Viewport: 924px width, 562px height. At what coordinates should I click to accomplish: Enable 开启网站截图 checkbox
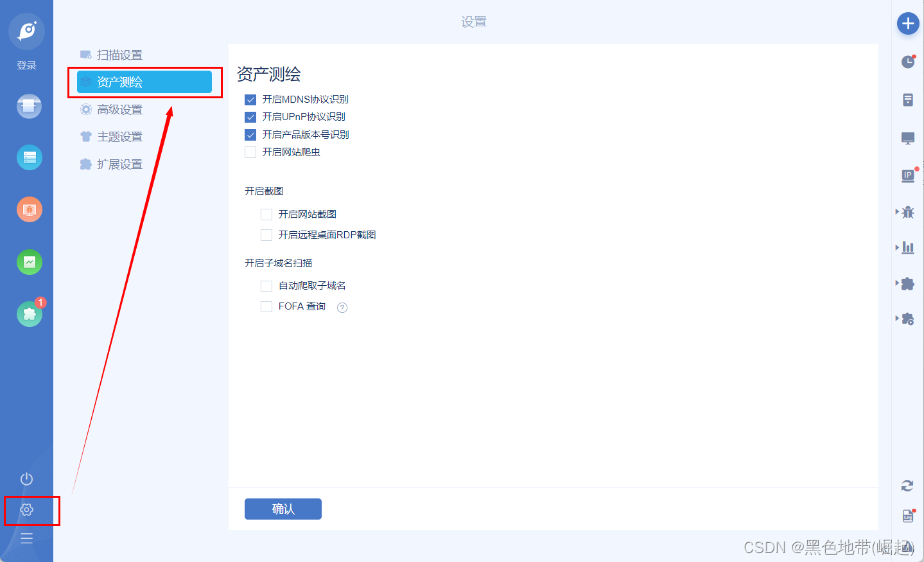(266, 215)
